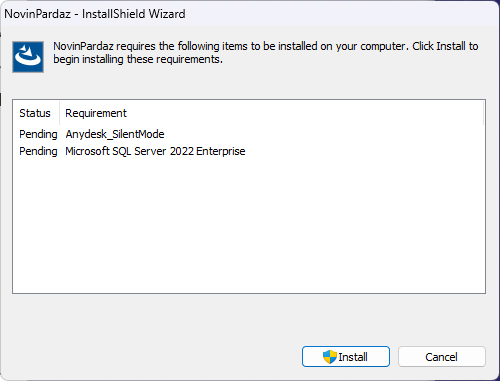Image resolution: width=500 pixels, height=381 pixels.
Task: Click the right edge of Requirement header
Action: tap(483, 113)
